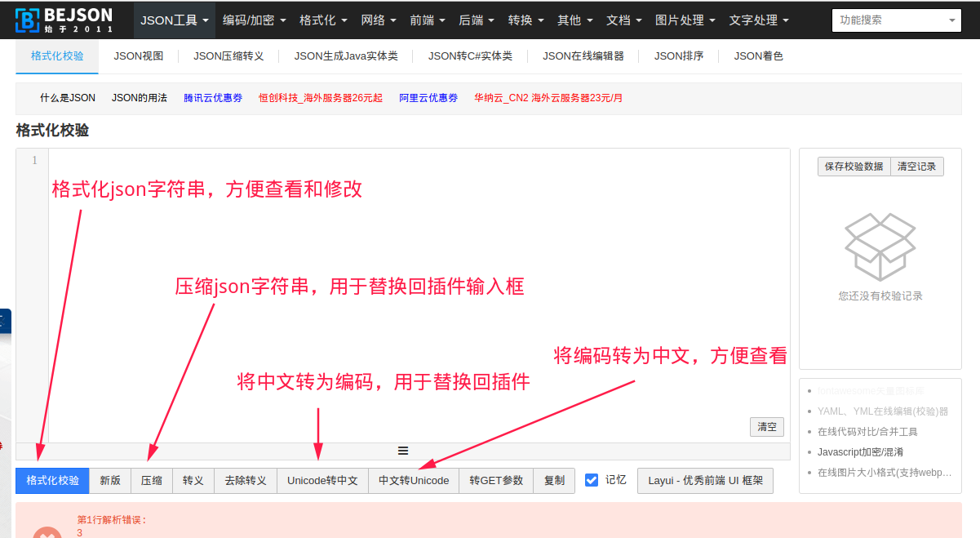The image size is (980, 538).
Task: Open the 文档 dropdown menu
Action: [x=623, y=20]
